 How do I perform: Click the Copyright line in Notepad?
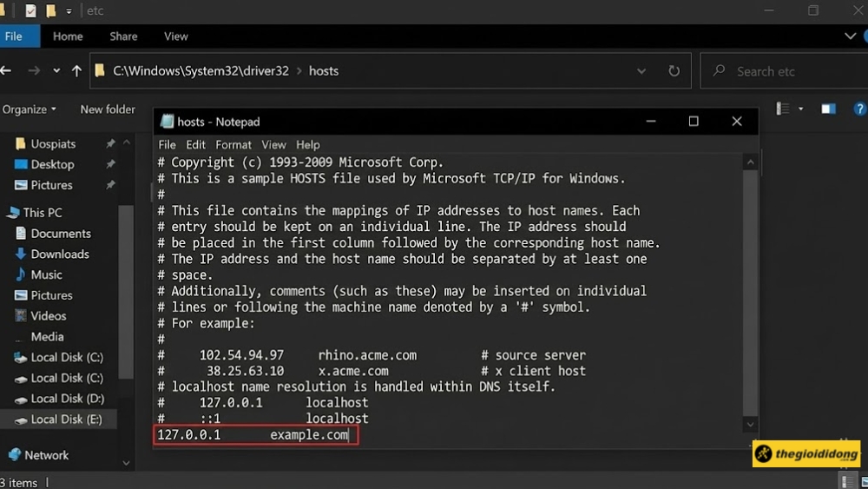click(x=300, y=162)
